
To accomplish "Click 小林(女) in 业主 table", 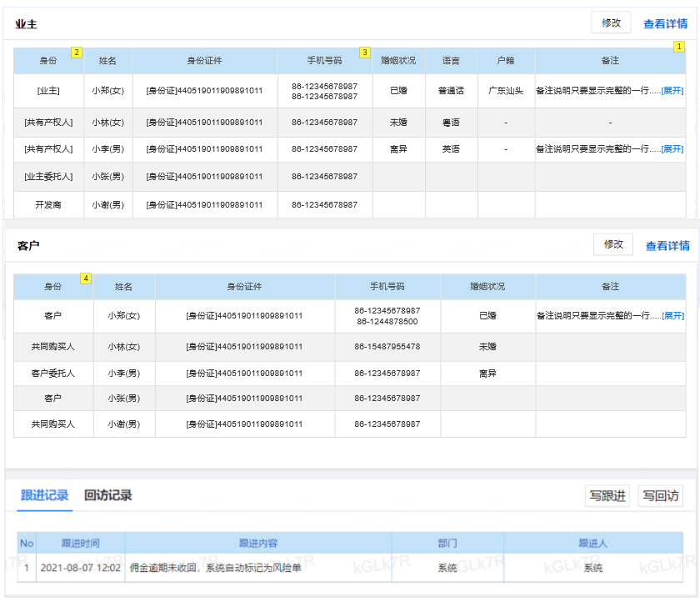I will coord(108,123).
